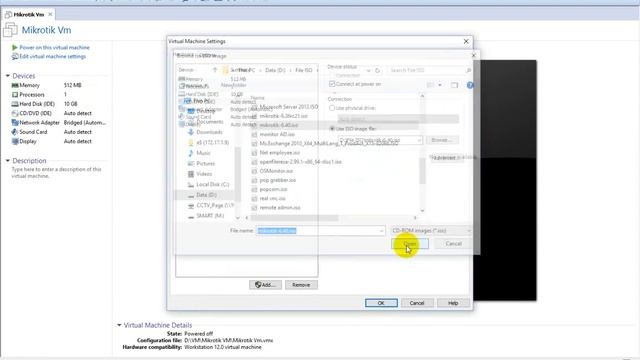Select file popcom.iso
Screen dimensions: 640x360
(x=273, y=189)
